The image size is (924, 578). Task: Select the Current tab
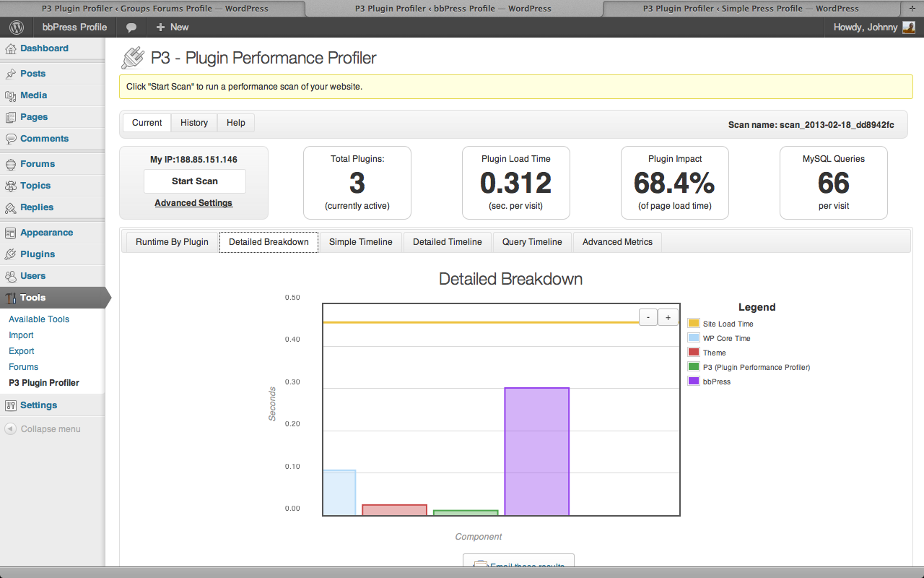(147, 123)
